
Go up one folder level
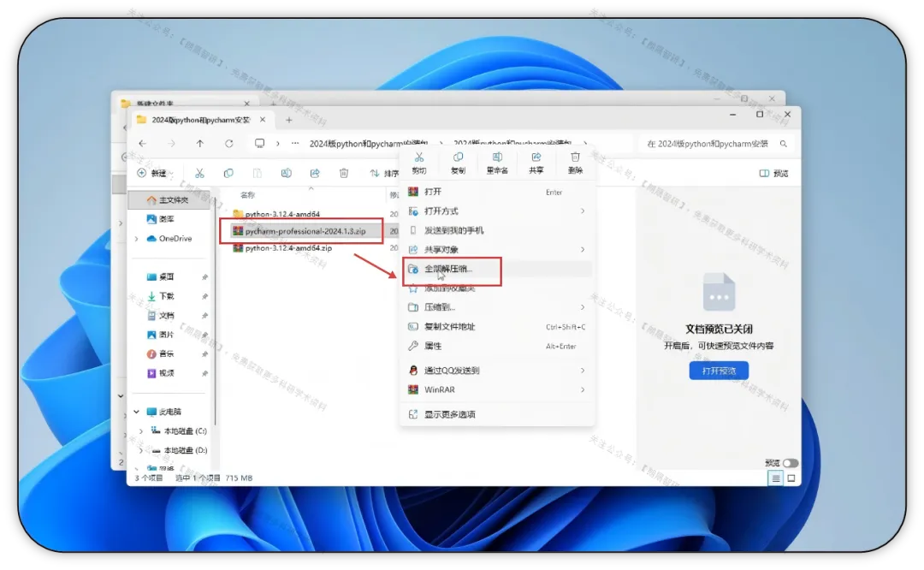pos(200,143)
